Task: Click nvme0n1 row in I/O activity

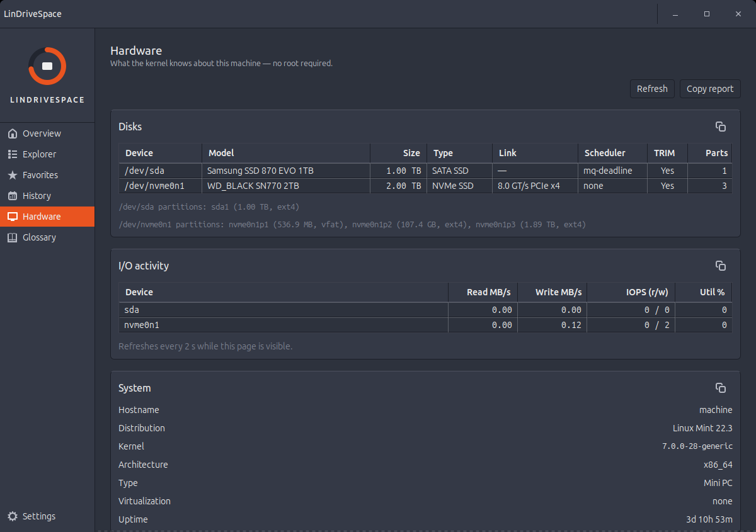Action: (425, 325)
